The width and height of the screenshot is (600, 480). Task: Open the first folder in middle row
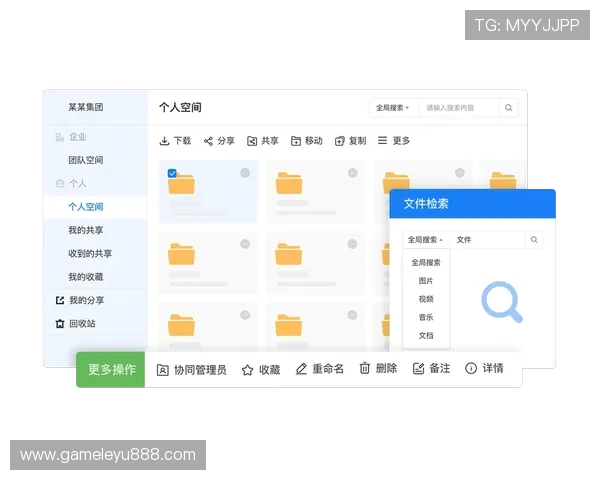[181, 254]
